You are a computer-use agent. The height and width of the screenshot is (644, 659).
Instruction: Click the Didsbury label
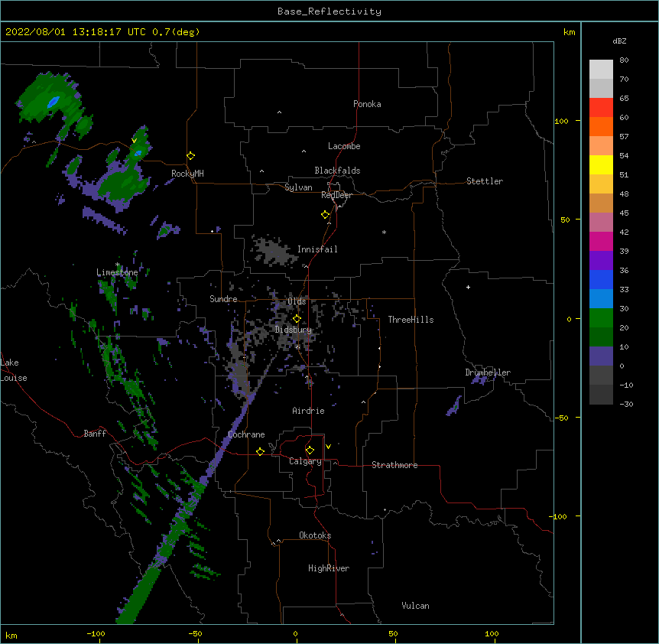tap(294, 330)
